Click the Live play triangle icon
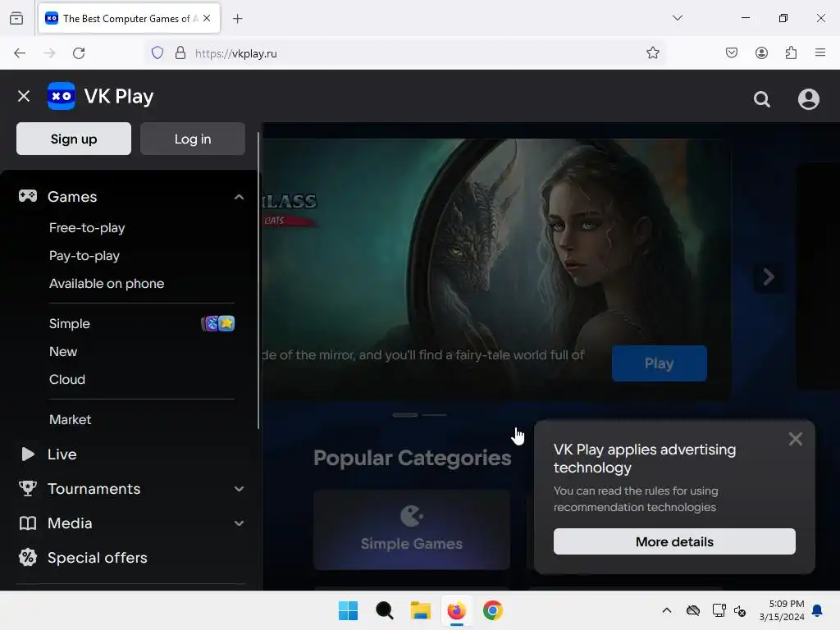 28,454
